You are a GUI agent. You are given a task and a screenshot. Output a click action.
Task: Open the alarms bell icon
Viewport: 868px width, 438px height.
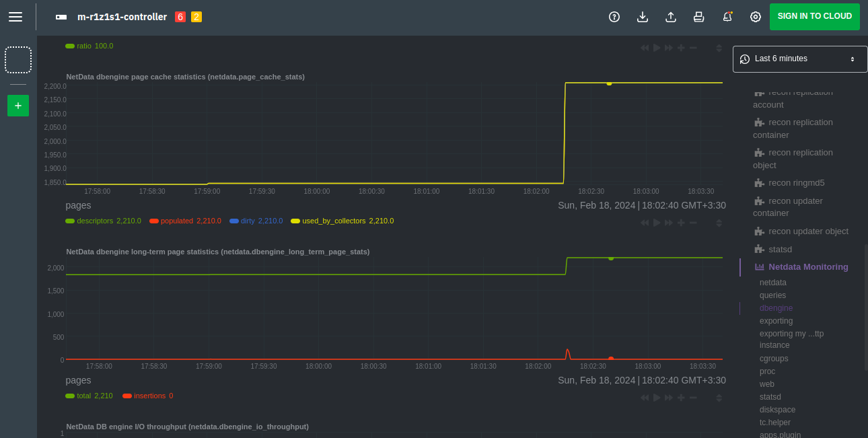[x=727, y=17]
